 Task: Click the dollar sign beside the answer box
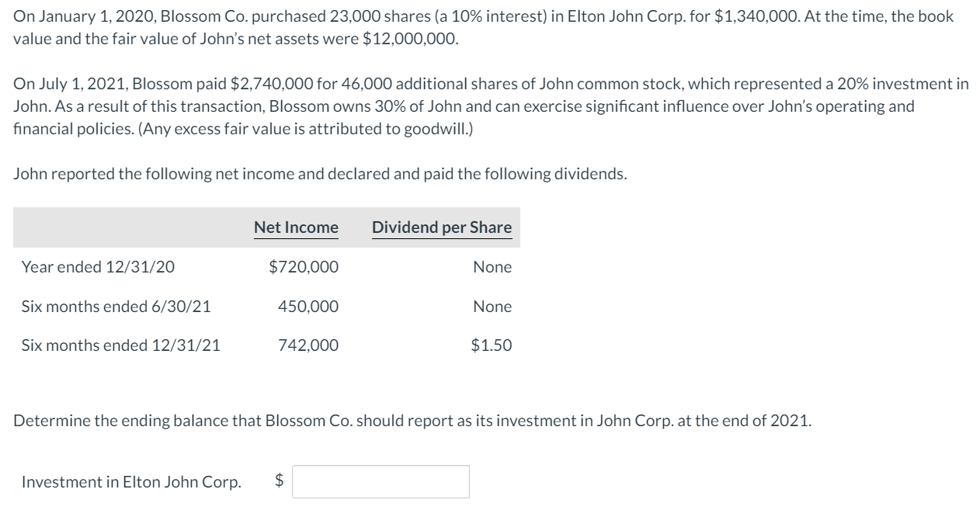pos(276,480)
